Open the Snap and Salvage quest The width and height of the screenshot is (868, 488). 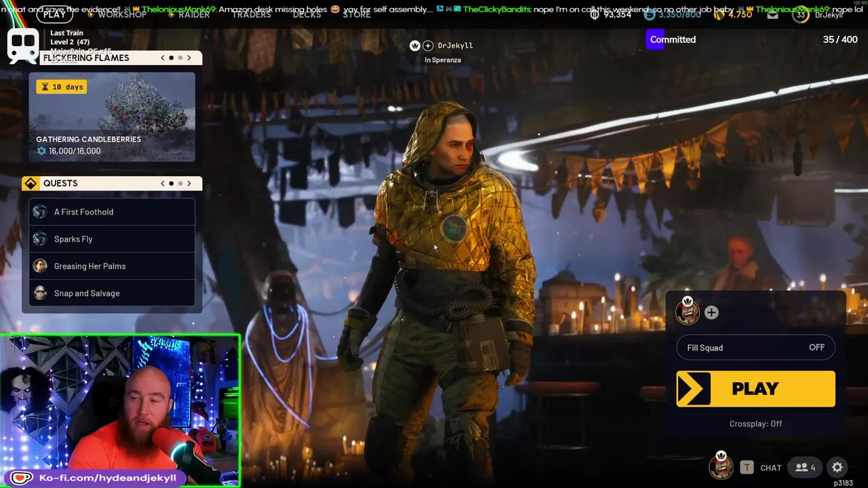(112, 293)
